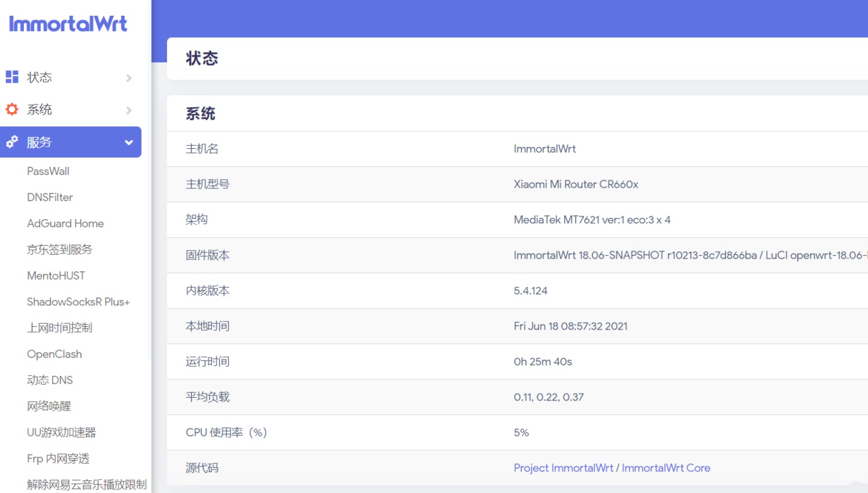Open the MentoHUST menu entry
Screen dimensions: 868x493
pyautogui.click(x=56, y=275)
